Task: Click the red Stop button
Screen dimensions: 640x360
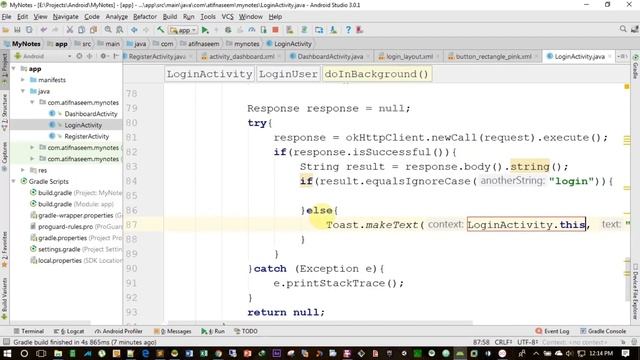Action: [x=276, y=30]
